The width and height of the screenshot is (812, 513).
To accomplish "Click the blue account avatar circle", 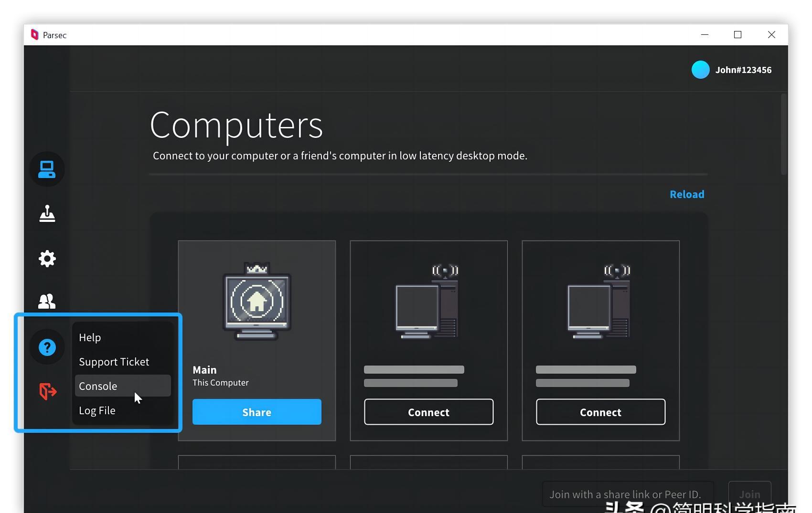I will coord(700,70).
